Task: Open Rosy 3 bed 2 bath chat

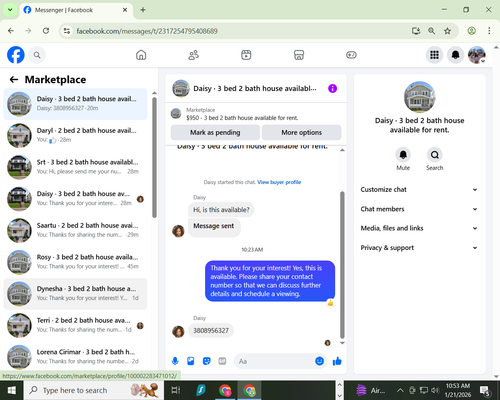Action: pos(75,262)
